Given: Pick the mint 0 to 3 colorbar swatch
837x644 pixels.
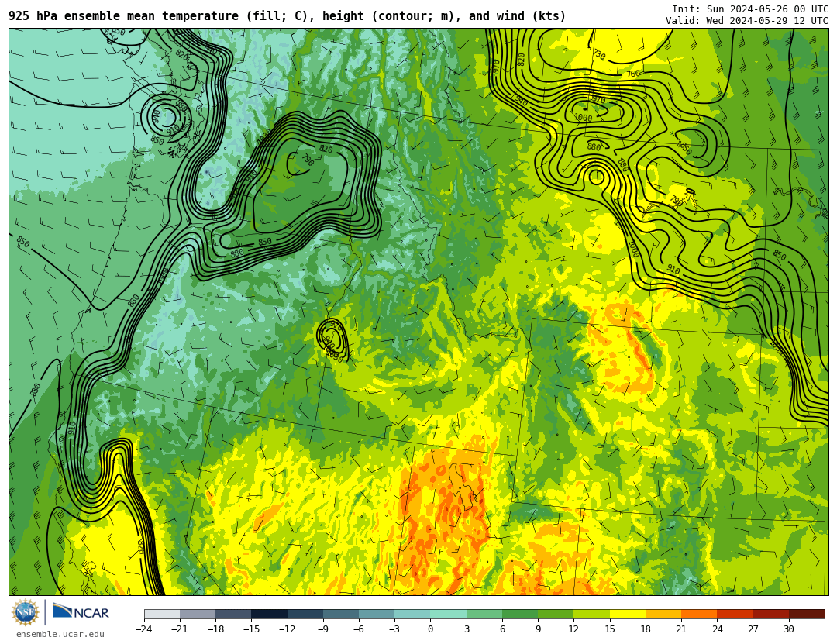Looking at the screenshot, I should (449, 614).
